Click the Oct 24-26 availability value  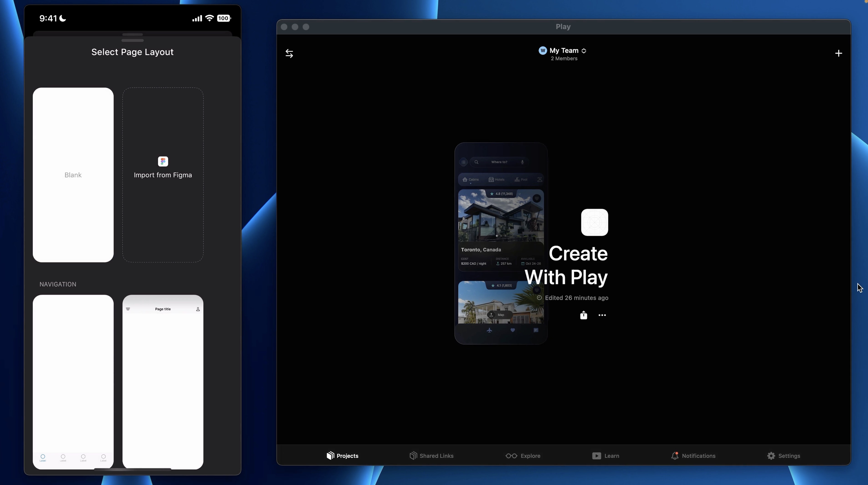(533, 263)
